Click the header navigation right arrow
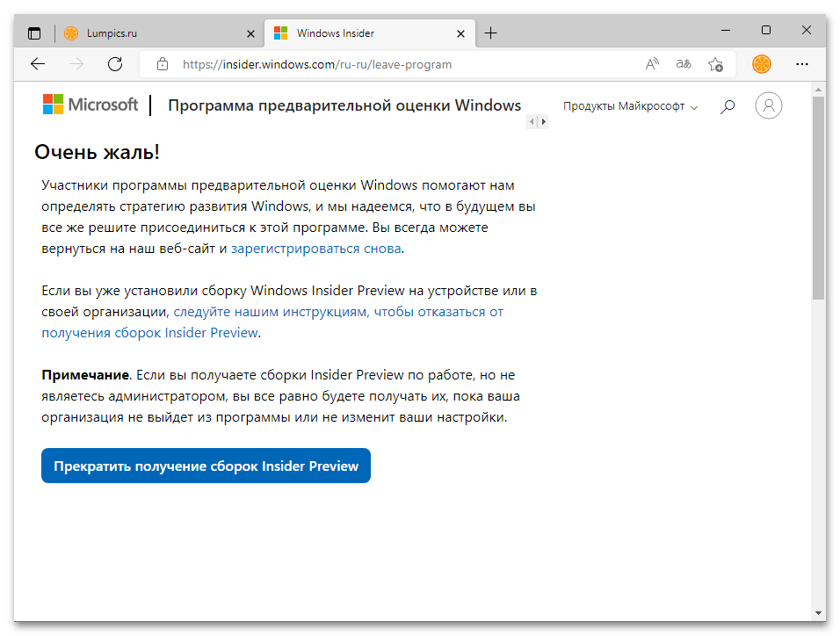The height and width of the screenshot is (636, 840). click(543, 121)
